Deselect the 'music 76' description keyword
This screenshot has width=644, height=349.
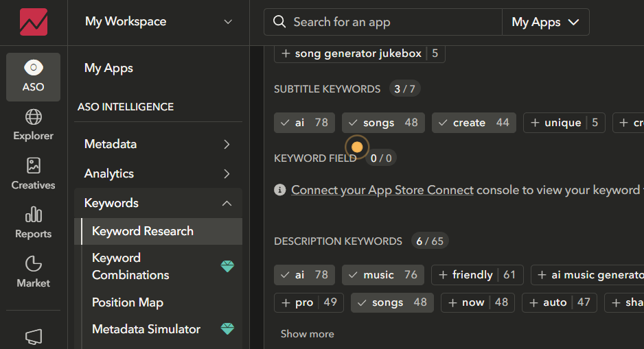pos(382,275)
